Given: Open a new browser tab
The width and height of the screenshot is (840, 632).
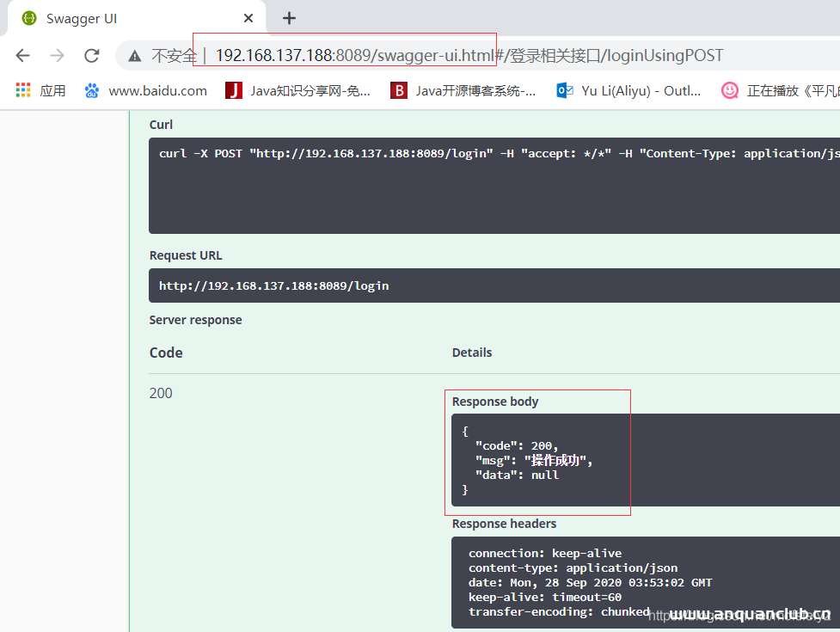Looking at the screenshot, I should coord(289,18).
